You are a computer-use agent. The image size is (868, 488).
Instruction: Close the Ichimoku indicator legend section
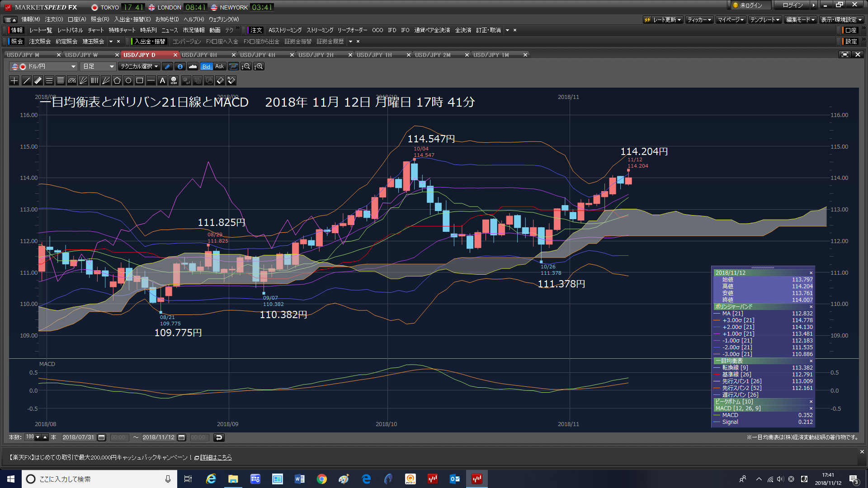[811, 361]
